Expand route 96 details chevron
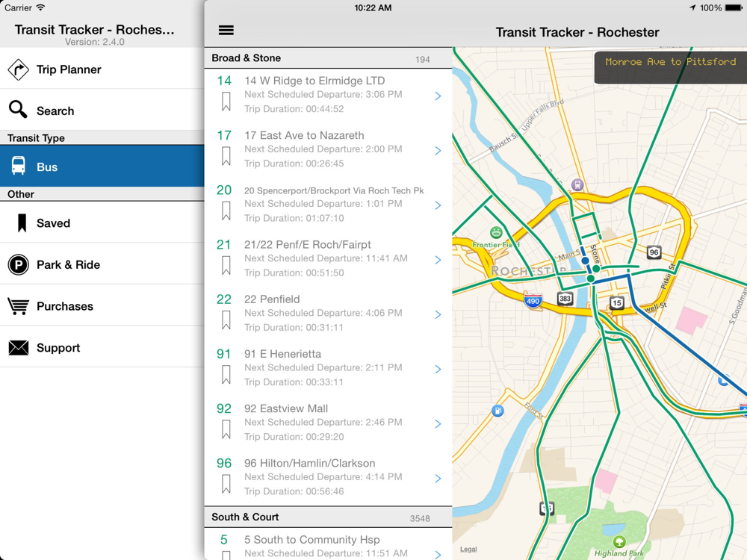Screen dimensions: 747x560 coord(438,479)
